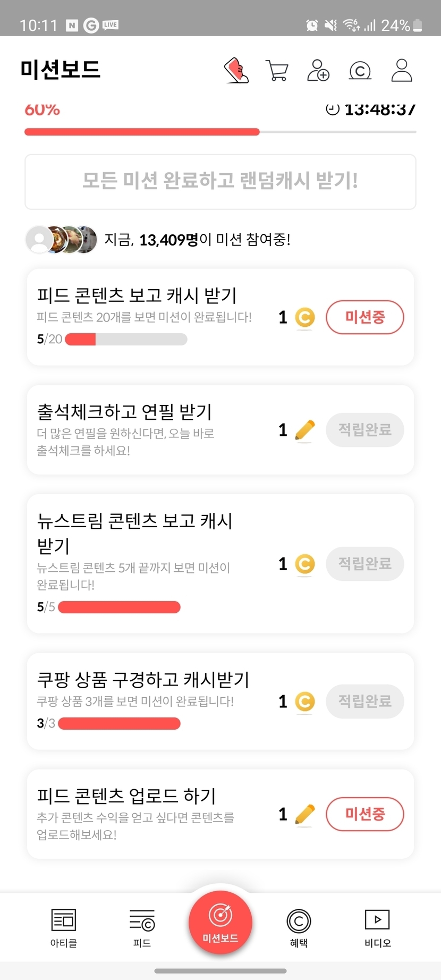Go to the 비디오 tab
This screenshot has height=980, width=441.
pyautogui.click(x=377, y=927)
